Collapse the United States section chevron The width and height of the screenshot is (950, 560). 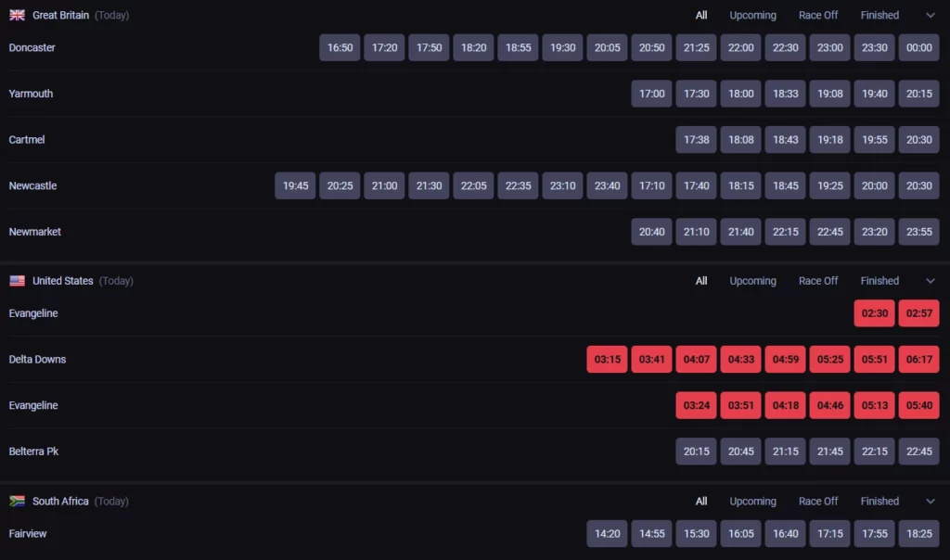[x=930, y=281]
